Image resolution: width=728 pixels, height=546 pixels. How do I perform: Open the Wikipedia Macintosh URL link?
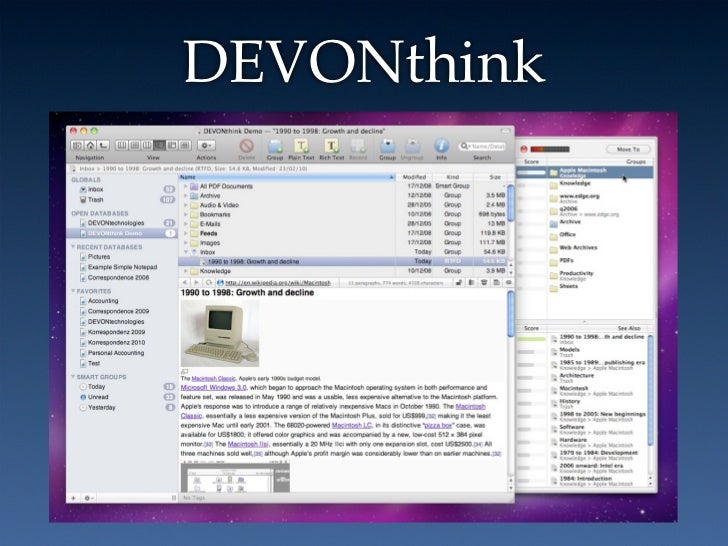278,282
